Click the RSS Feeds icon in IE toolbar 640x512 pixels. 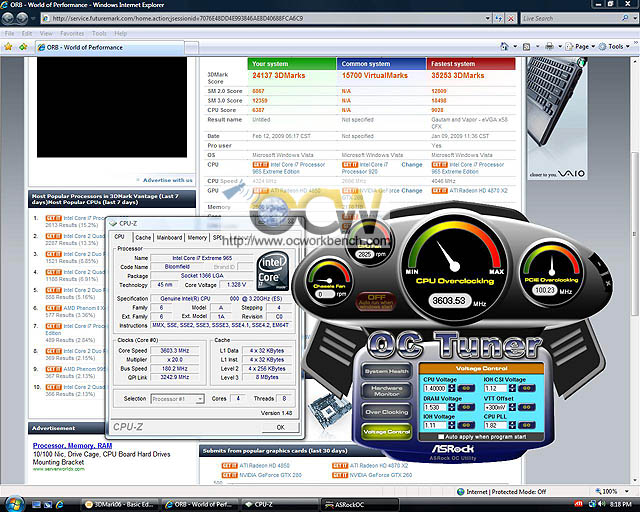point(527,47)
